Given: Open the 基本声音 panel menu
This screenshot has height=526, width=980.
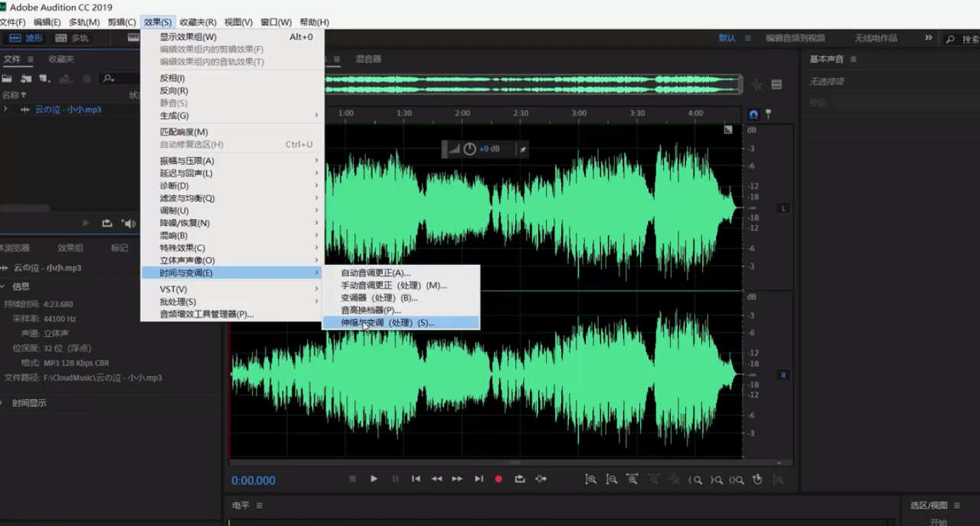Looking at the screenshot, I should pos(853,59).
